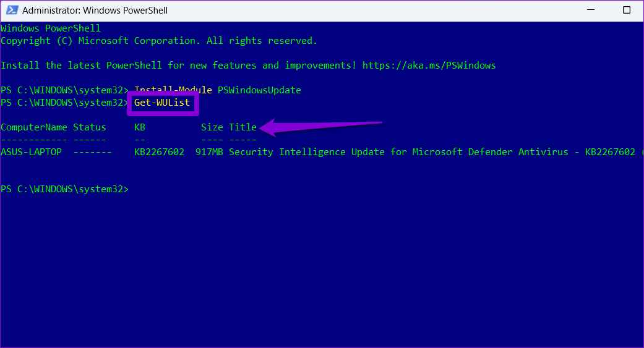Click the highlighted Get-WUList command
Image resolution: width=644 pixels, height=348 pixels.
tap(162, 103)
